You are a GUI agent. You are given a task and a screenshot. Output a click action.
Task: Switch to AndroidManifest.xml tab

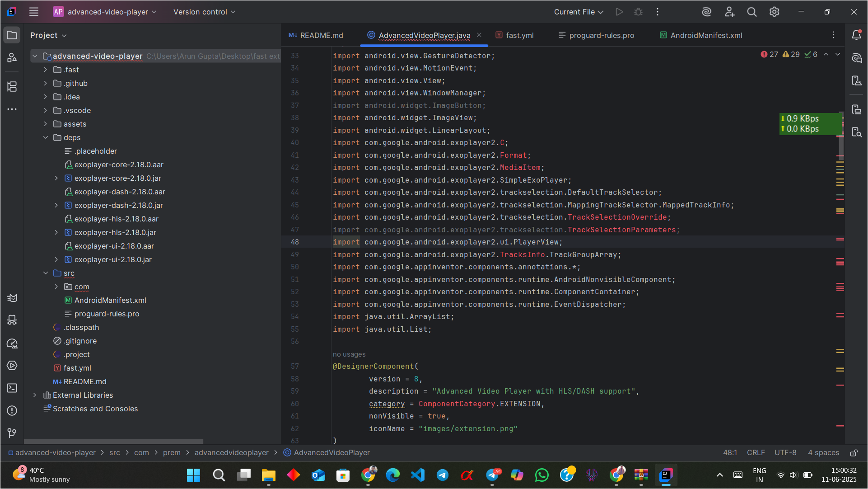(x=701, y=35)
